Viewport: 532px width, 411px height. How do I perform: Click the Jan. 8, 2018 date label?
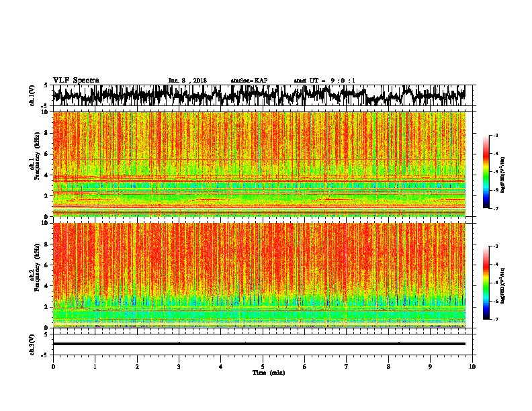pyautogui.click(x=187, y=81)
